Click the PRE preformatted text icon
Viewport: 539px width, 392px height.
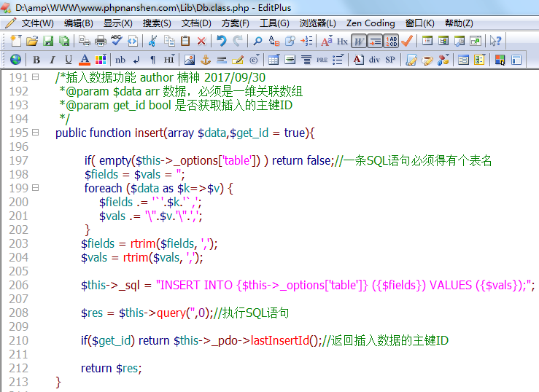tap(322, 60)
